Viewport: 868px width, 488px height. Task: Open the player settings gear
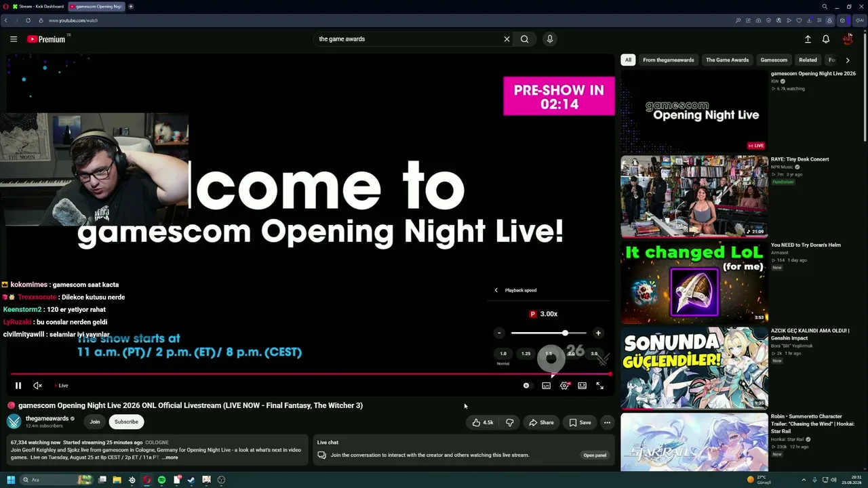coord(564,386)
